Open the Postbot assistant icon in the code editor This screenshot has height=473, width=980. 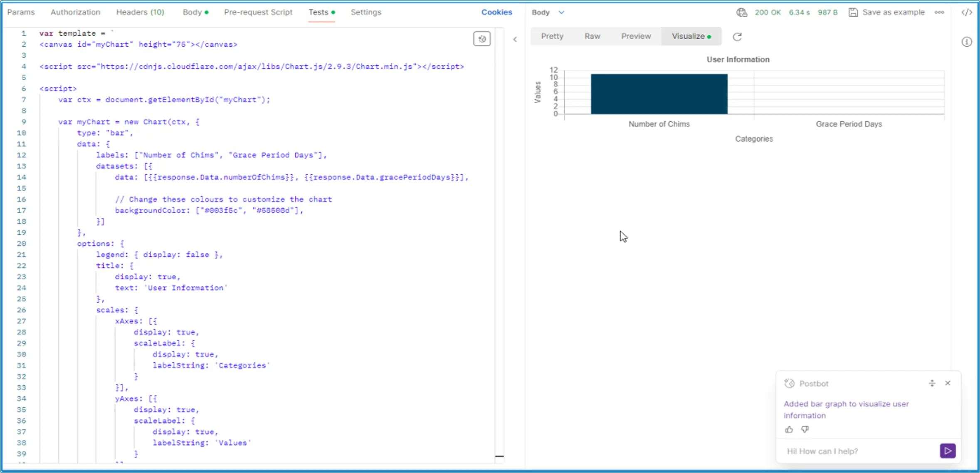[x=481, y=39]
